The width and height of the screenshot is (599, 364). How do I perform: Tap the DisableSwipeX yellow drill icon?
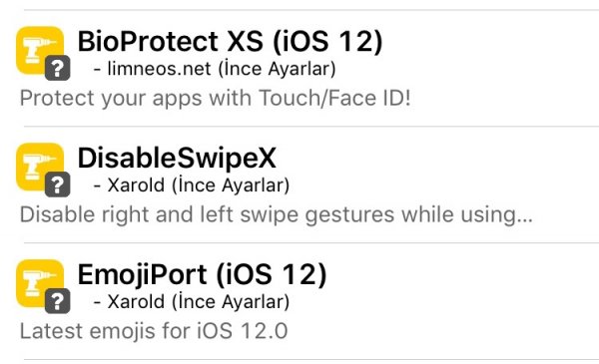[40, 167]
